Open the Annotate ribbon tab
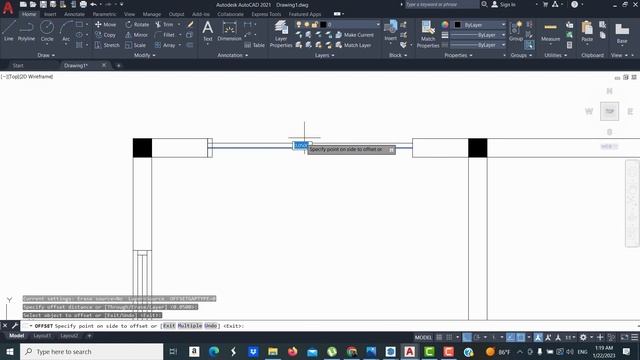The image size is (640, 360). (x=74, y=14)
